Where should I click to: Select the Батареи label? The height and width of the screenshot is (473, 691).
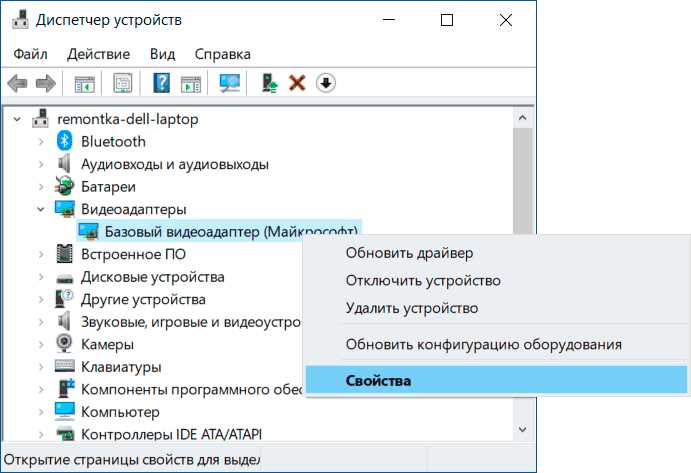pos(108,186)
